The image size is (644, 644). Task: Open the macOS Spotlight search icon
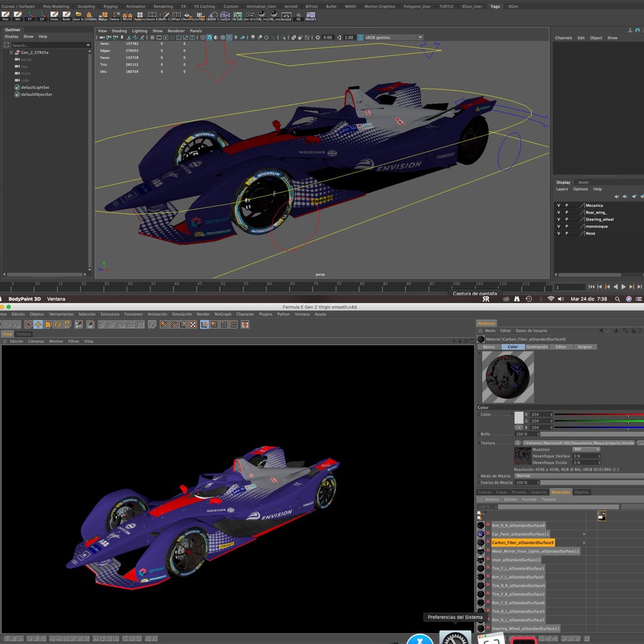click(x=617, y=299)
